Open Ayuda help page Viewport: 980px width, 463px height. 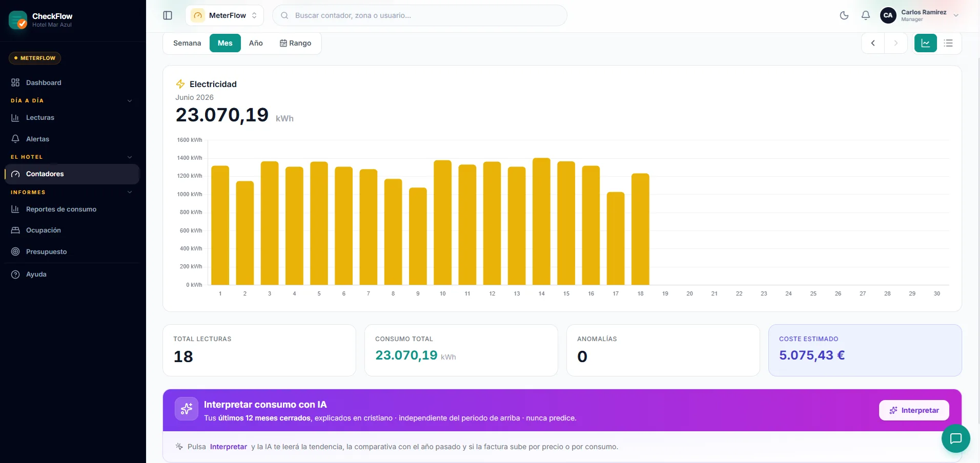pos(72,274)
